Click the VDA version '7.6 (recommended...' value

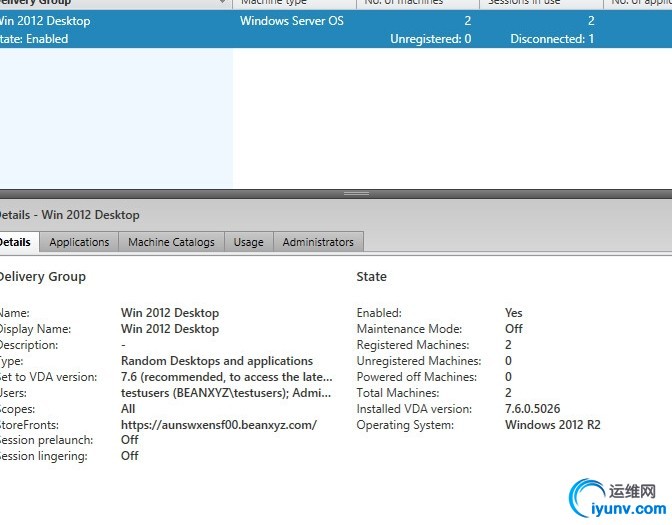(x=227, y=377)
